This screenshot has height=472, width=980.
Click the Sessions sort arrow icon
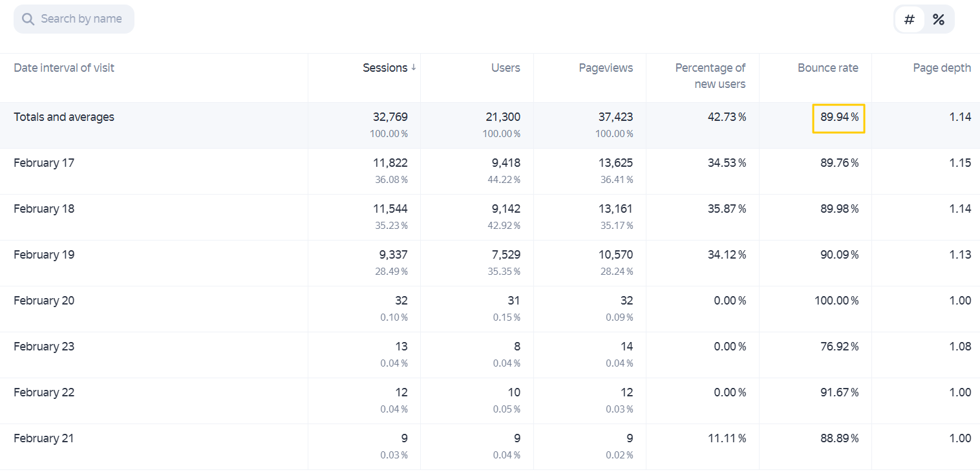tap(414, 68)
